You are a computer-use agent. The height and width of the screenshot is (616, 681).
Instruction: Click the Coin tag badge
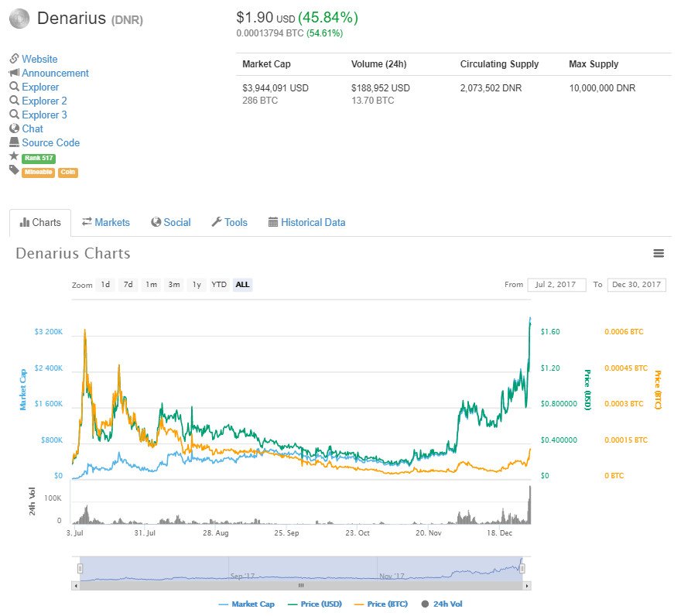(x=68, y=172)
